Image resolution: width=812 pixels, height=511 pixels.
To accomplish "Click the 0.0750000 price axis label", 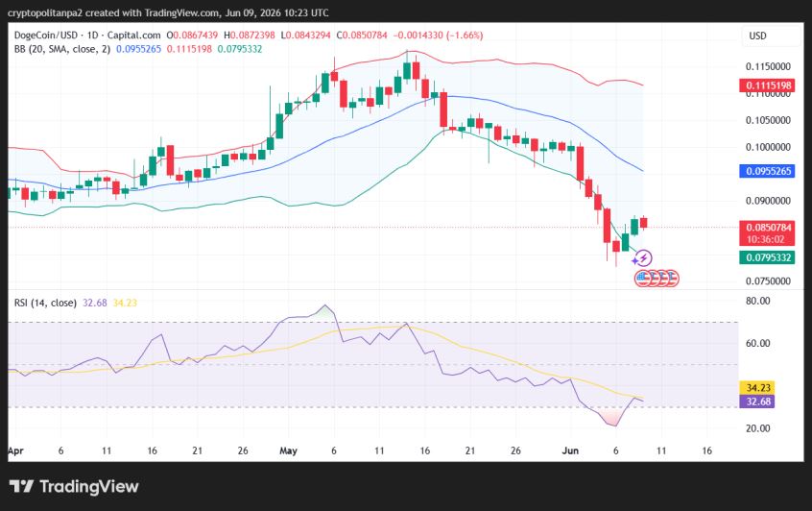I will (x=768, y=281).
